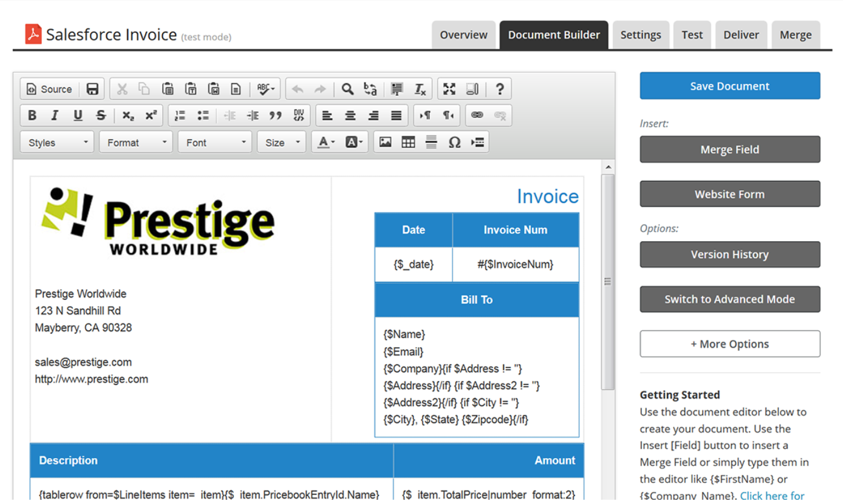Screen dimensions: 843x504
Task: Insert a page break
Action: (x=477, y=142)
